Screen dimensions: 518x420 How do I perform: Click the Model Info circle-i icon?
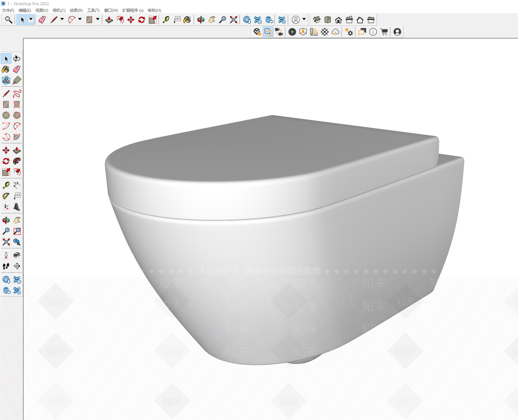(373, 32)
